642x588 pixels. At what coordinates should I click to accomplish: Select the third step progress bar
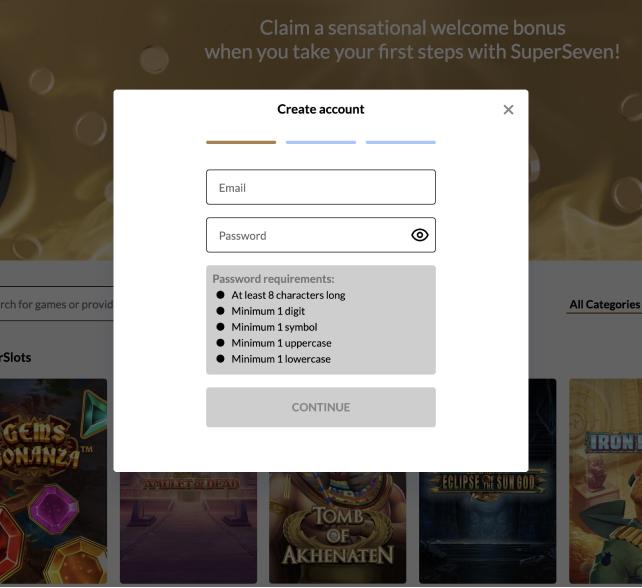click(x=400, y=142)
